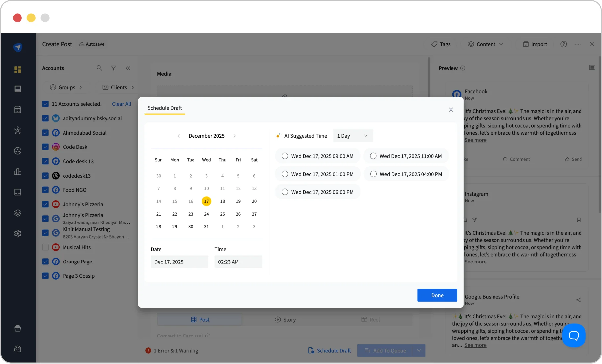The width and height of the screenshot is (602, 364).
Task: Open the settings gear in the sidebar
Action: (18, 234)
